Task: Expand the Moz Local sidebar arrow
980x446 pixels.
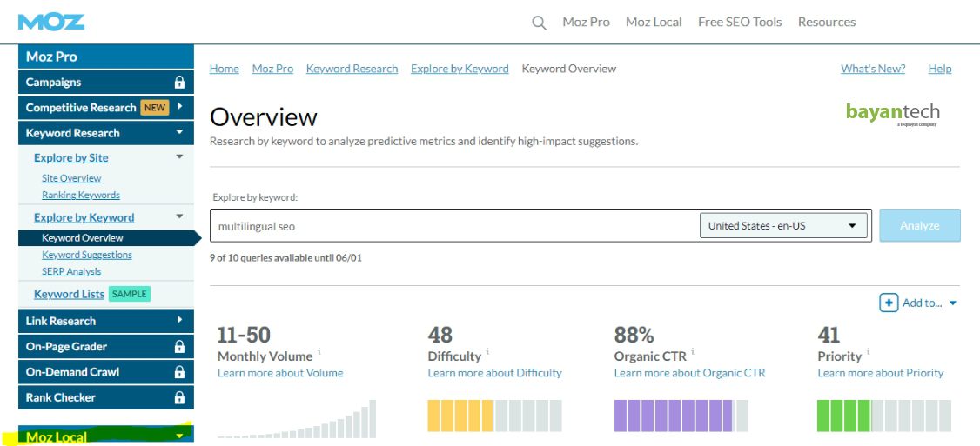Action: pyautogui.click(x=180, y=436)
